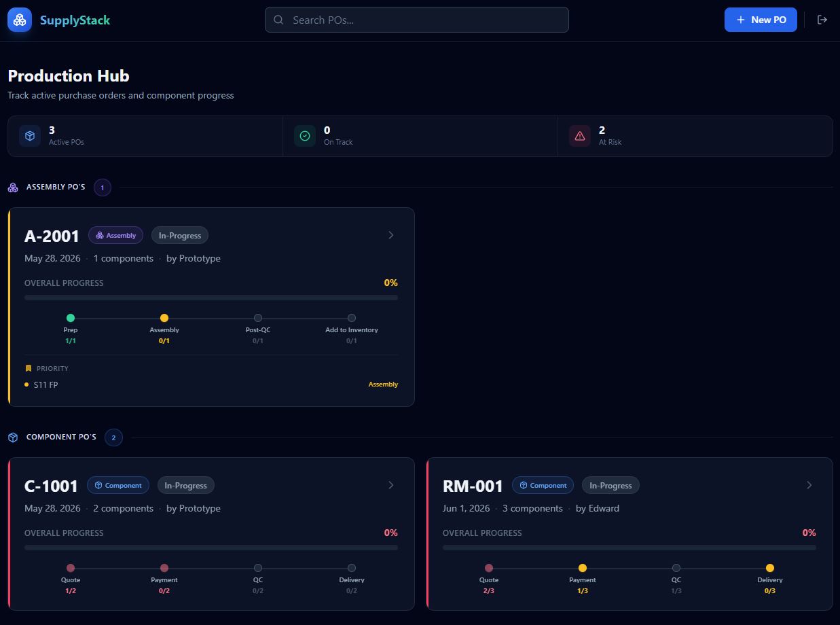Click the Component PO's section cube icon
Screen dimensions: 840x625
(13, 437)
